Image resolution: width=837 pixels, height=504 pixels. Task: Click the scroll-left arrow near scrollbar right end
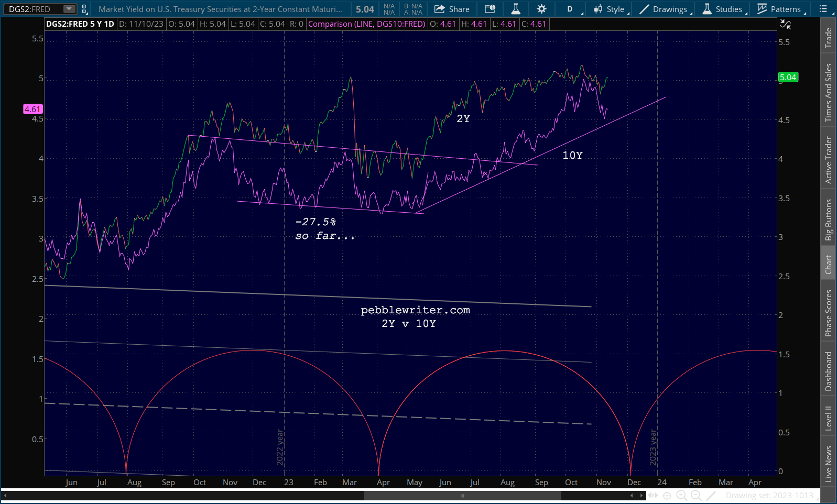click(632, 495)
